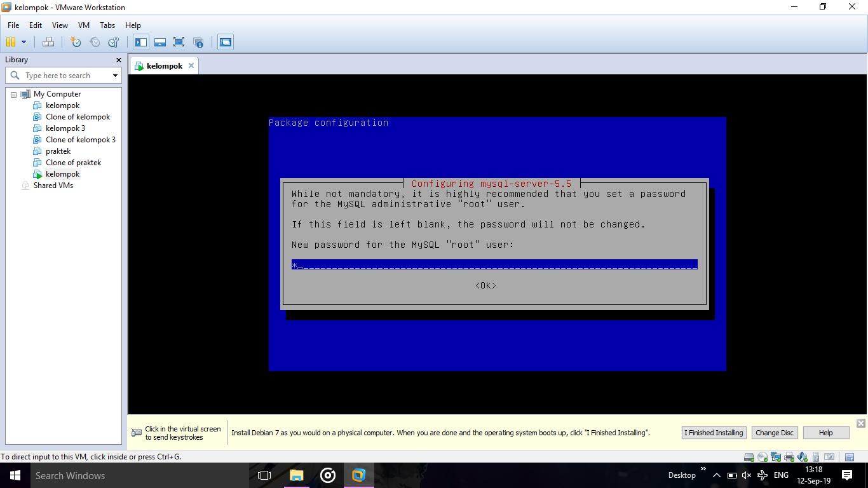
Task: Select My Computer in the library
Action: tap(57, 94)
